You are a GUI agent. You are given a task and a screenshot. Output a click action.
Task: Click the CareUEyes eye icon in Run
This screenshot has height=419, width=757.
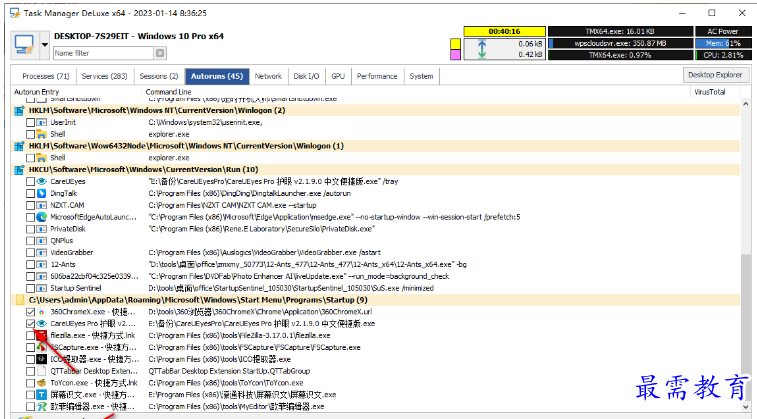tap(42, 182)
